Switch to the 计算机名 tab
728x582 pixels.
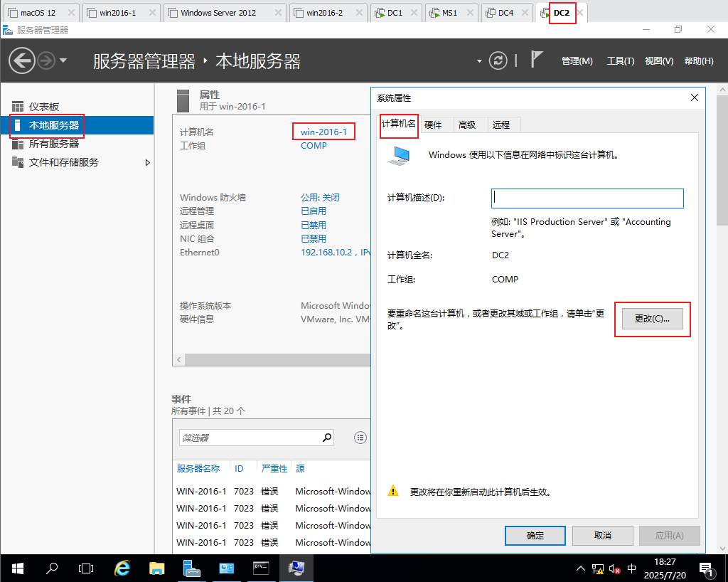click(x=398, y=124)
